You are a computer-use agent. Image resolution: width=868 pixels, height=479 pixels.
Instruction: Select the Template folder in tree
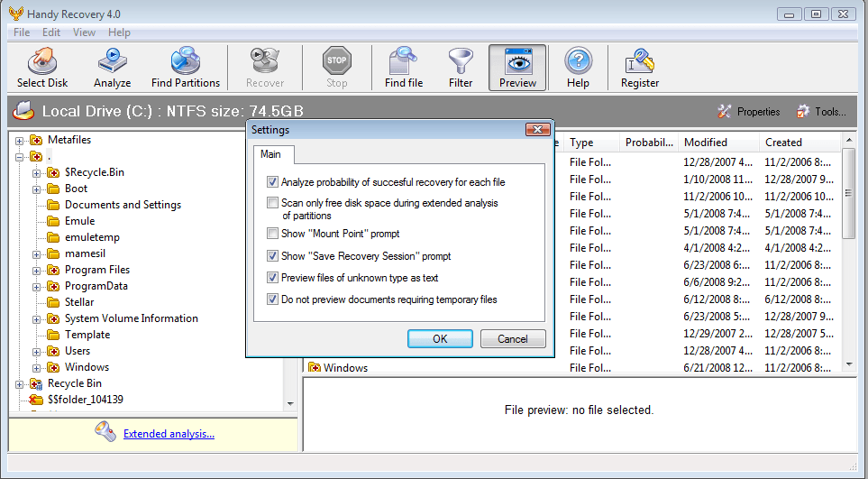(x=87, y=335)
